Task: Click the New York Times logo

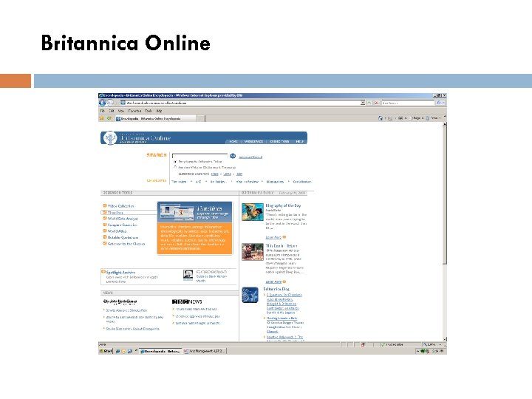Action: pyautogui.click(x=120, y=301)
